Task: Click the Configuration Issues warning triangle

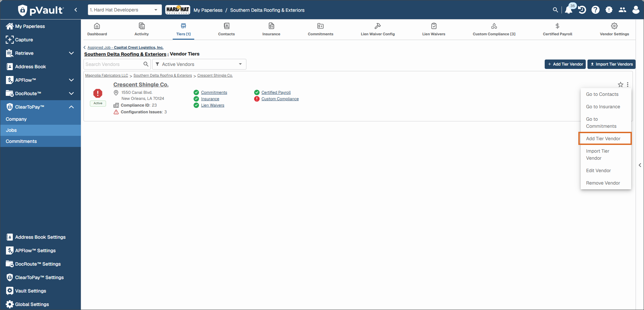Action: (x=116, y=112)
